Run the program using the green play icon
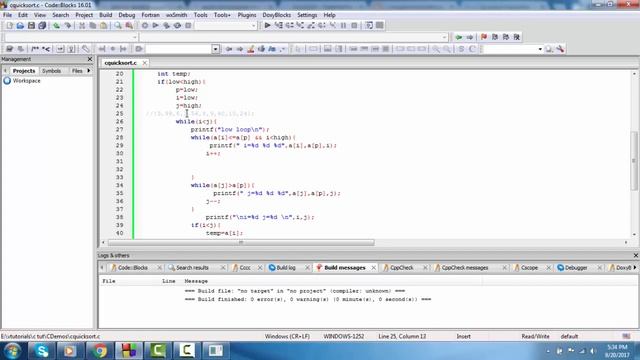 [x=156, y=26]
